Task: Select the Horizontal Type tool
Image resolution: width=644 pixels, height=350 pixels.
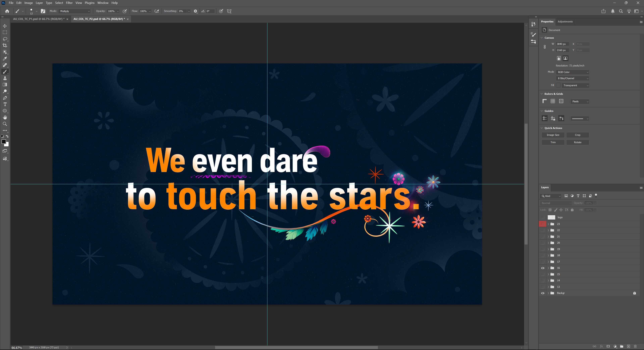Action: [x=5, y=104]
